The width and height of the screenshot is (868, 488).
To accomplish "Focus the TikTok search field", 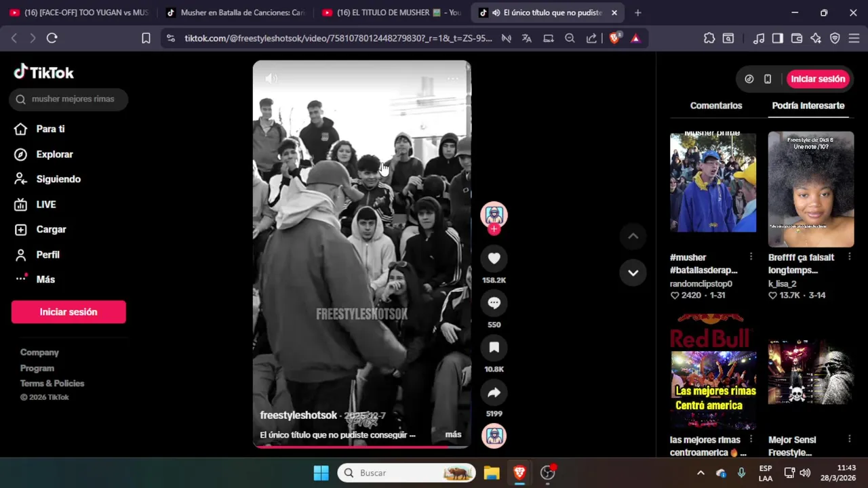I will click(68, 99).
